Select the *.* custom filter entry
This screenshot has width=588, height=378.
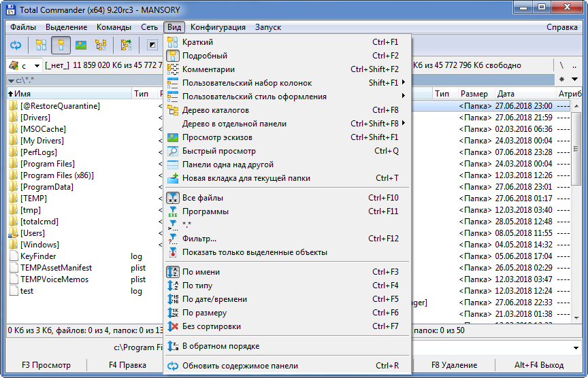coord(288,225)
